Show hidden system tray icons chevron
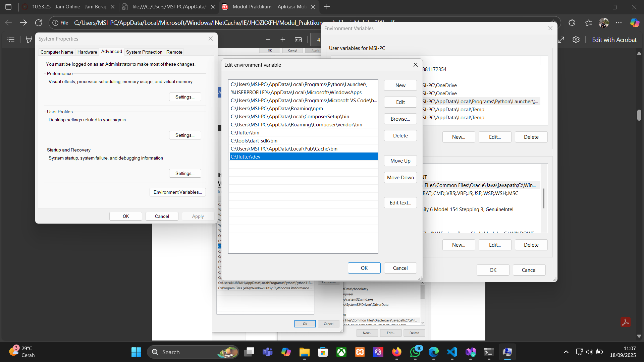The image size is (644, 362). pyautogui.click(x=566, y=352)
